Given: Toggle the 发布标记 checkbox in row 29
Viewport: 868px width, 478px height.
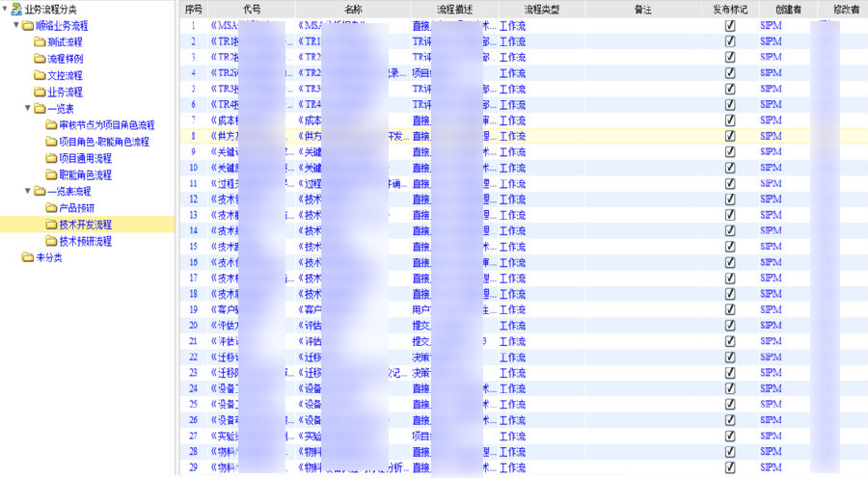Looking at the screenshot, I should (x=730, y=467).
